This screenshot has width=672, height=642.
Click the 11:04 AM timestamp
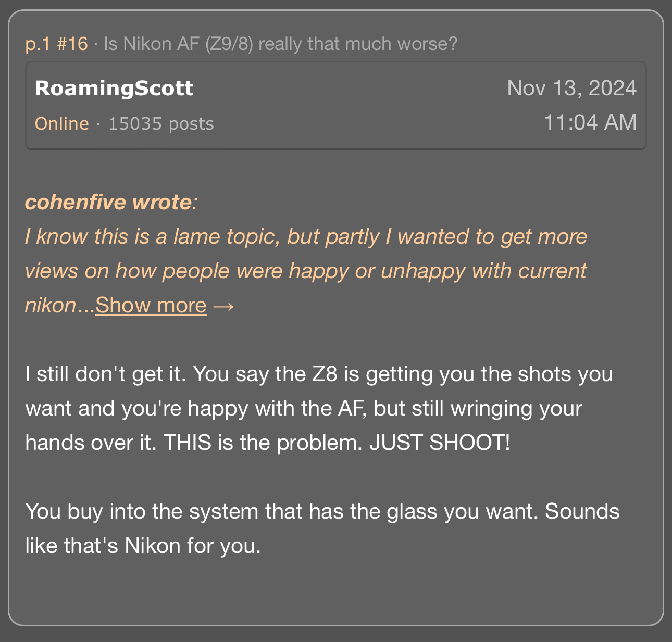coord(590,122)
